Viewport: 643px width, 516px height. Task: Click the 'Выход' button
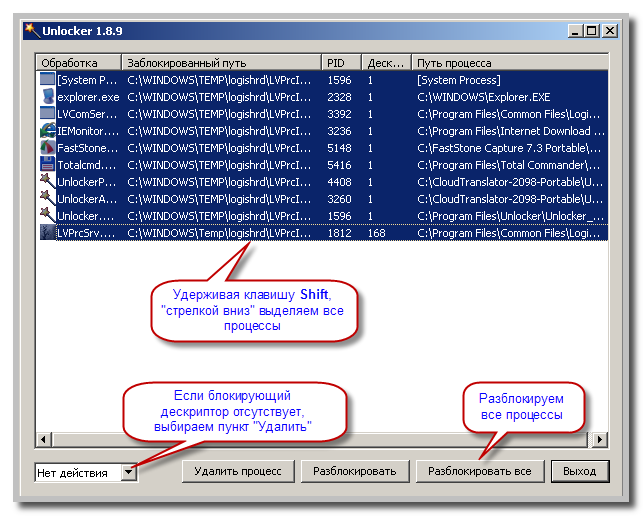tap(579, 471)
